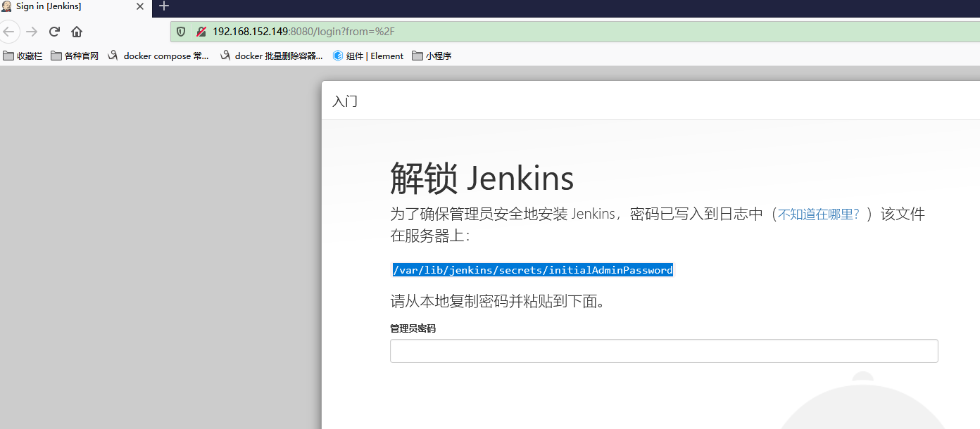Open the browser home page
980x429 pixels.
pyautogui.click(x=77, y=32)
